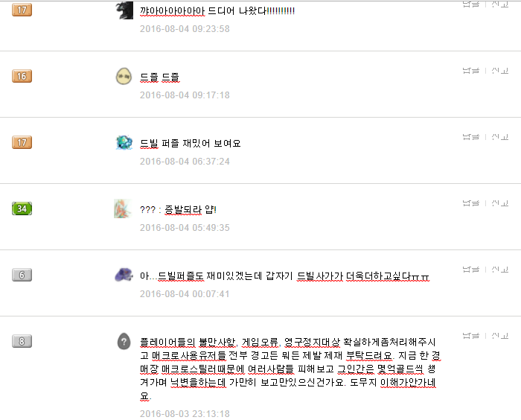Click the gray question-mark default avatar
The width and height of the screenshot is (521, 420).
[x=124, y=341]
